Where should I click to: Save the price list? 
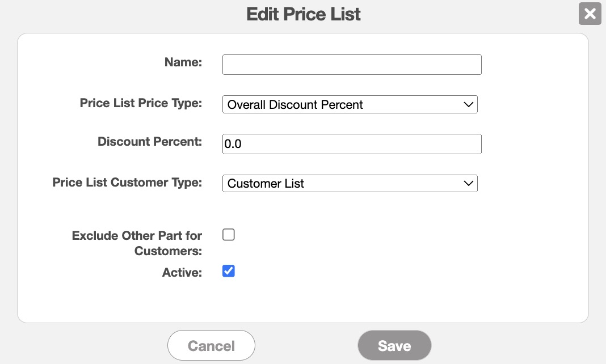[x=394, y=346]
